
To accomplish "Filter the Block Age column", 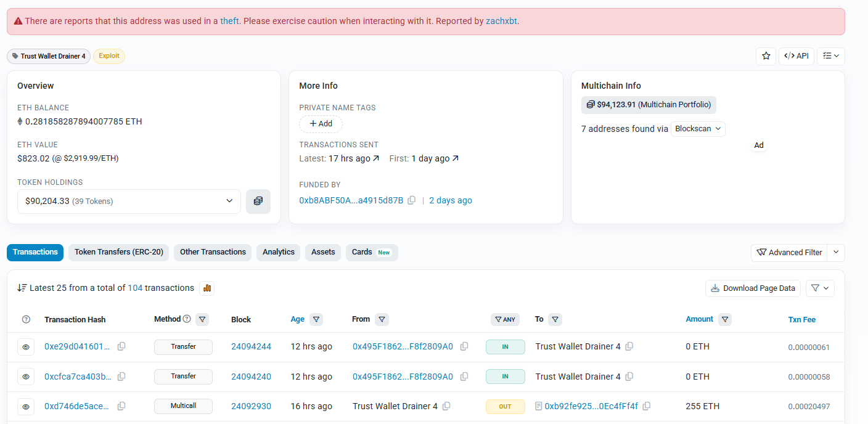I will click(316, 319).
